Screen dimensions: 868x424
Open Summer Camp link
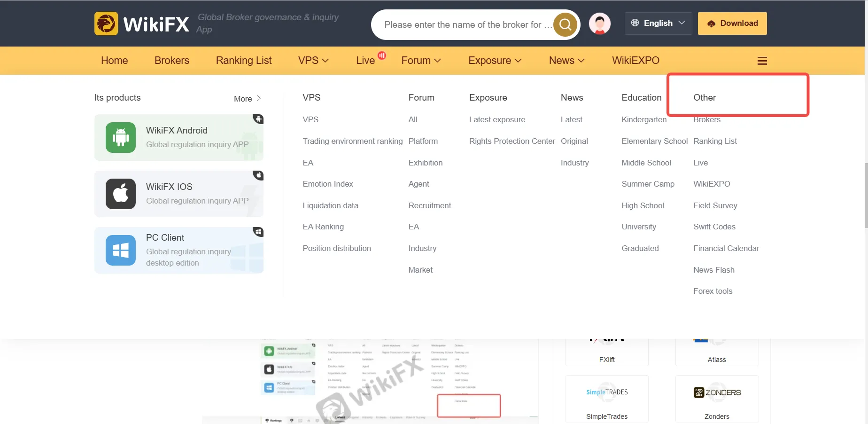pyautogui.click(x=648, y=184)
